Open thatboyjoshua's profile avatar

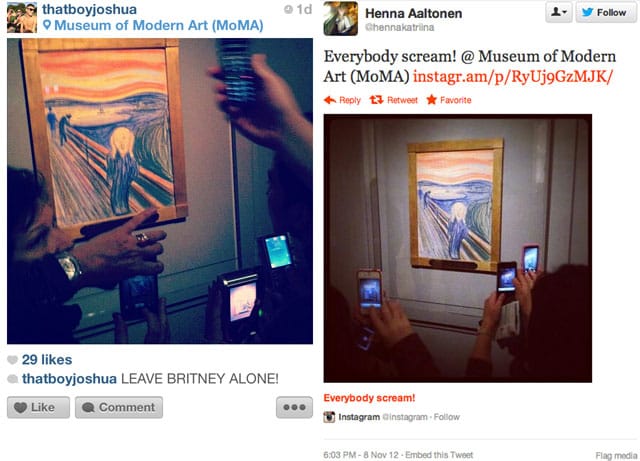(22, 17)
